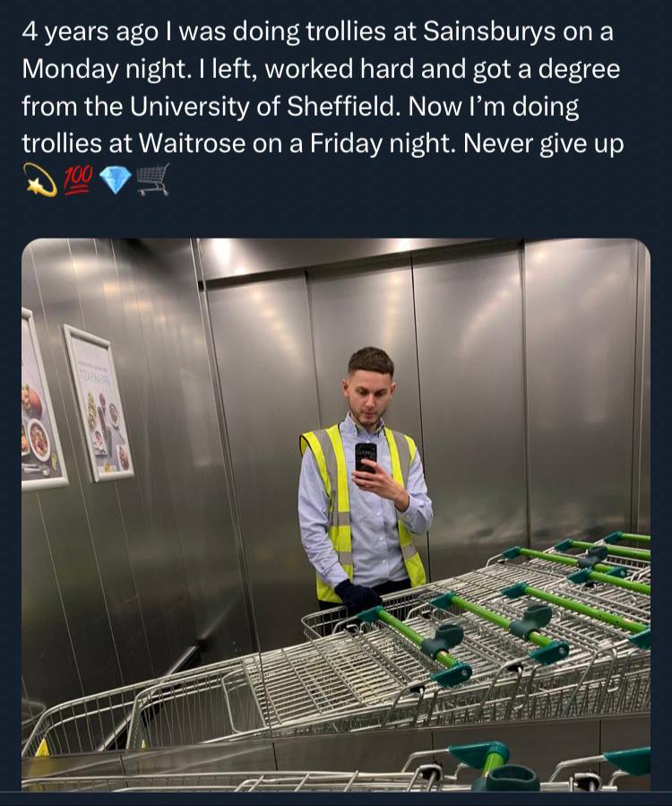Click the red 100 emoji
The width and height of the screenshot is (672, 806).
click(78, 179)
